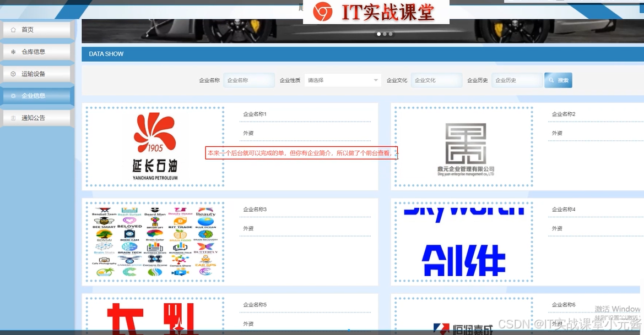Image resolution: width=644 pixels, height=335 pixels.
Task: Select the first carousel dot on banner
Action: (378, 34)
